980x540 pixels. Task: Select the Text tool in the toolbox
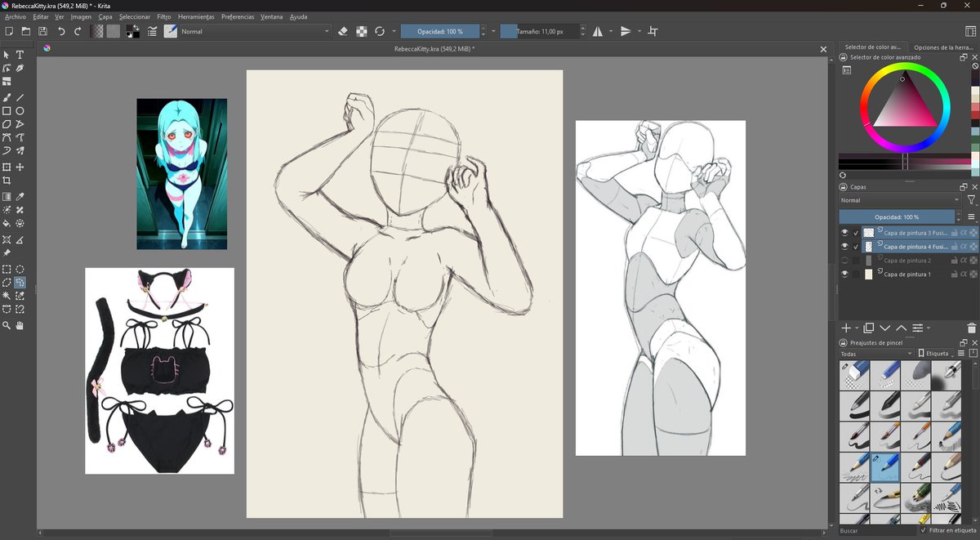(20, 55)
